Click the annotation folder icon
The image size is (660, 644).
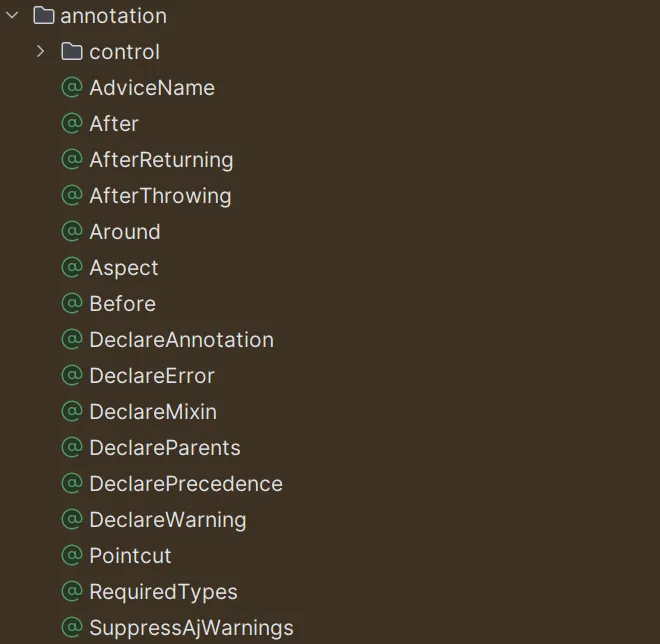[43, 16]
